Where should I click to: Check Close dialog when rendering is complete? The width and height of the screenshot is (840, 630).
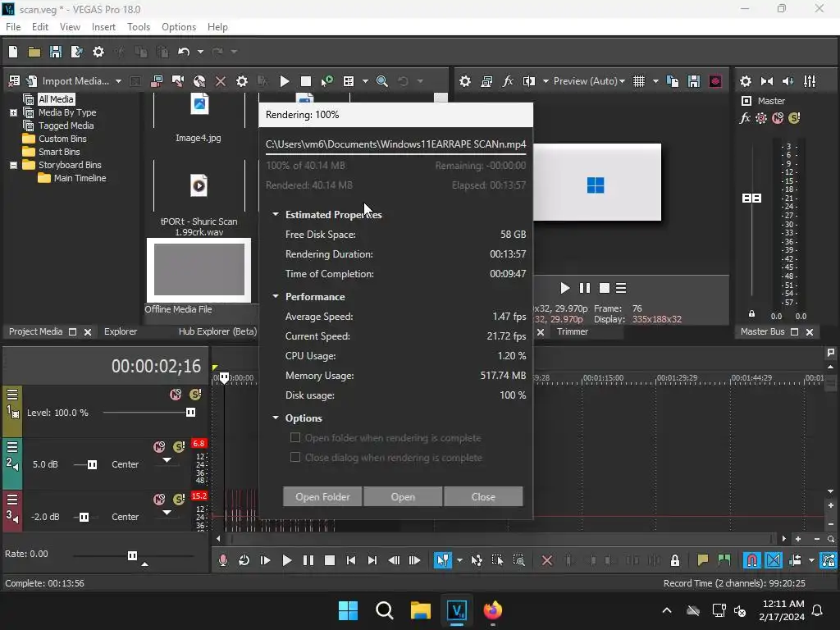[294, 457]
